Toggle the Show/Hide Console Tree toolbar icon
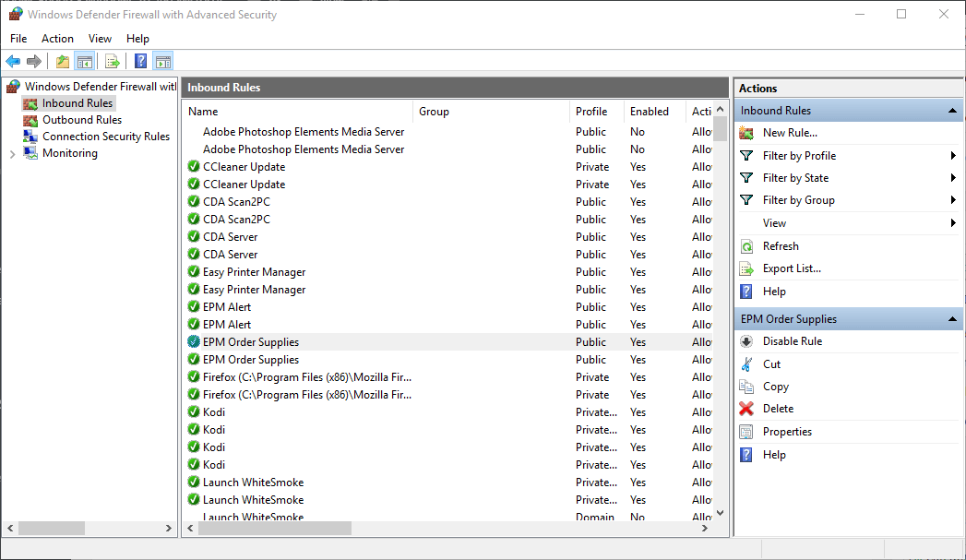 click(x=85, y=61)
